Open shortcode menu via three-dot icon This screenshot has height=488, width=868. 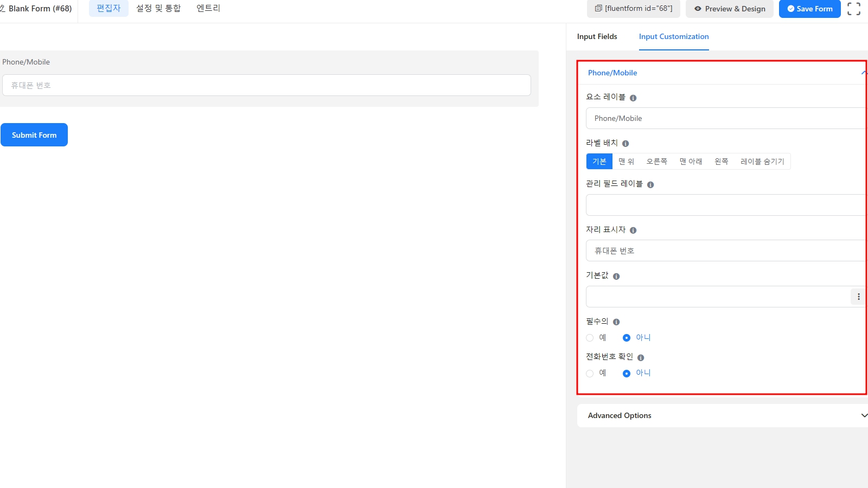[858, 297]
